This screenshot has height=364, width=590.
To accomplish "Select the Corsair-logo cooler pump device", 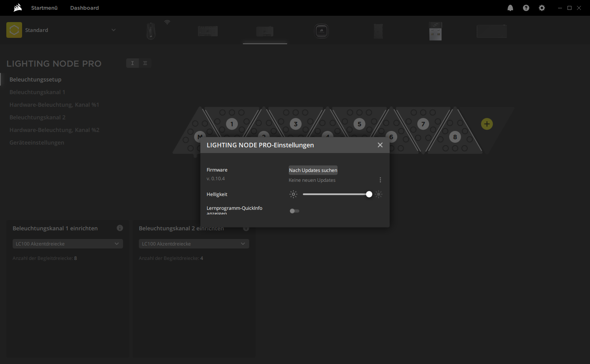I will click(x=321, y=31).
